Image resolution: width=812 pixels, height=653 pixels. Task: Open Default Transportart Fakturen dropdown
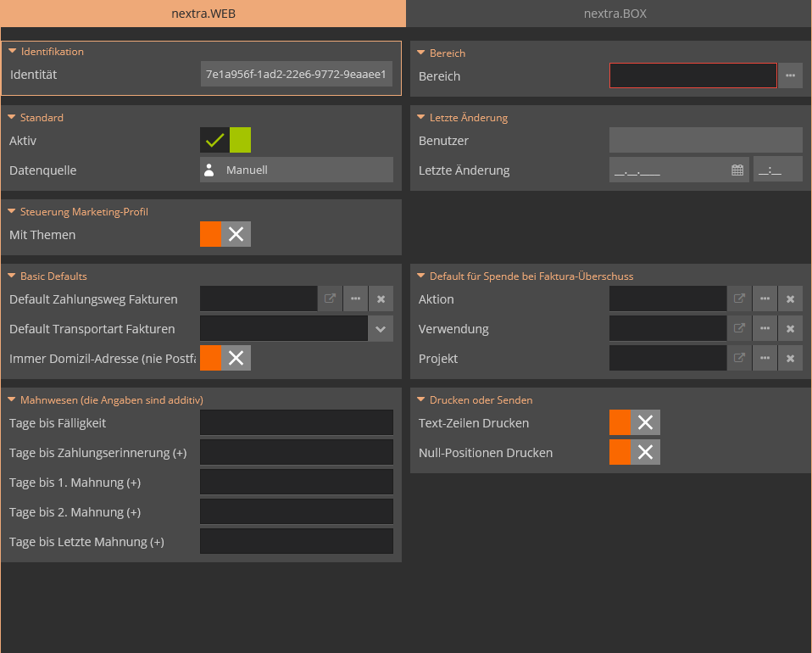pyautogui.click(x=381, y=329)
